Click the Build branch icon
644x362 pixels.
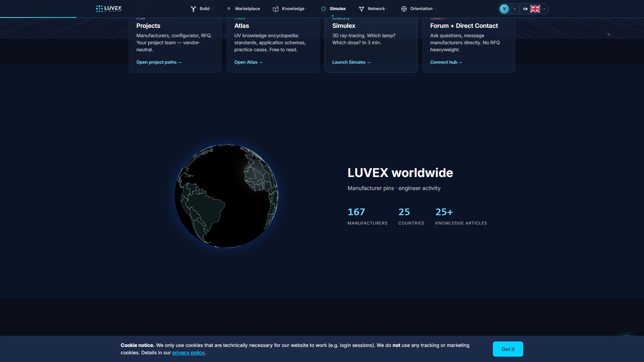[x=193, y=9]
